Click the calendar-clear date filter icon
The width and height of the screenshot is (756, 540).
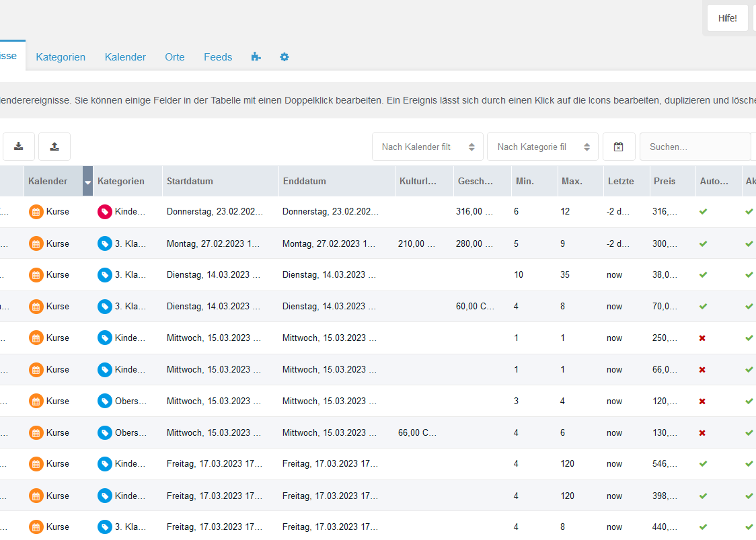tap(619, 147)
